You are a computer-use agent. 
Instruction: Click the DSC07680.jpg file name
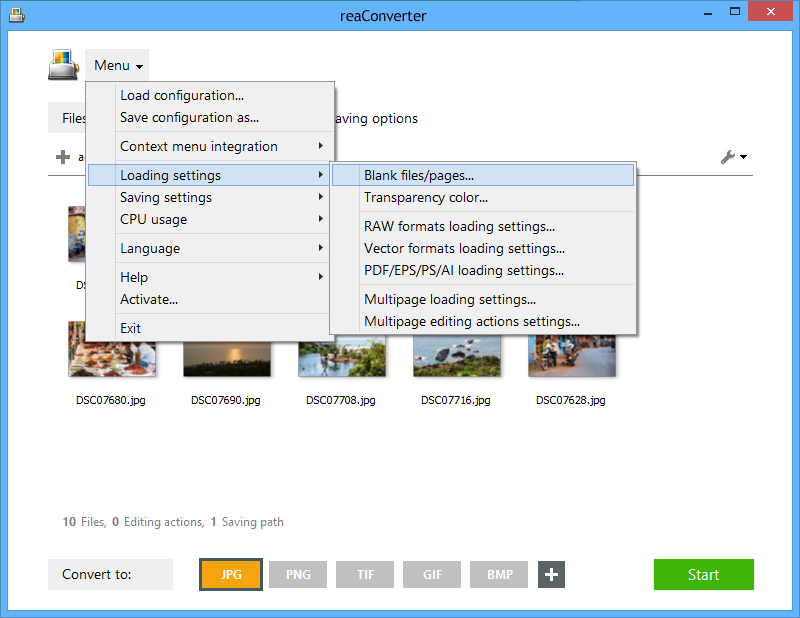click(111, 400)
